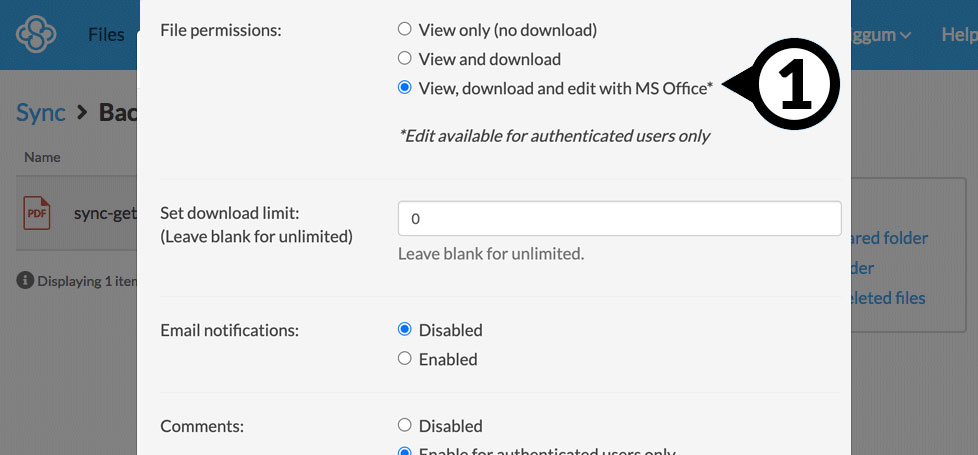Click the info icon beside Displaying 1 item

pyautogui.click(x=25, y=281)
